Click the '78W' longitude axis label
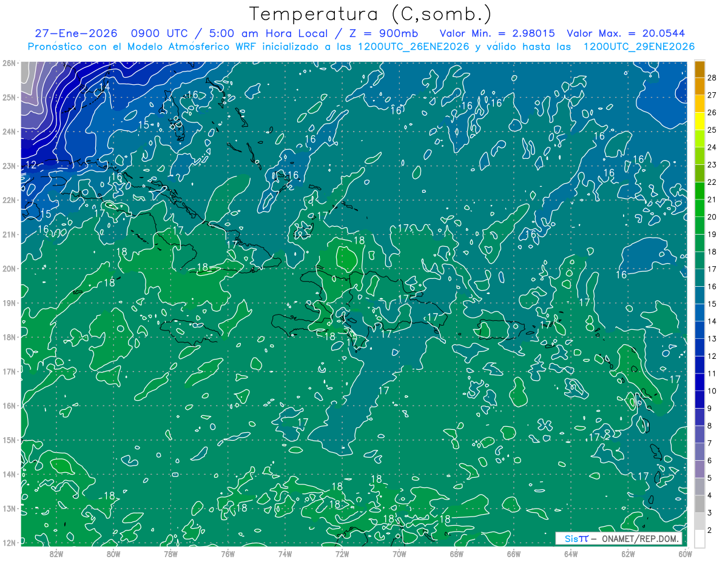The image size is (728, 562). 170,554
